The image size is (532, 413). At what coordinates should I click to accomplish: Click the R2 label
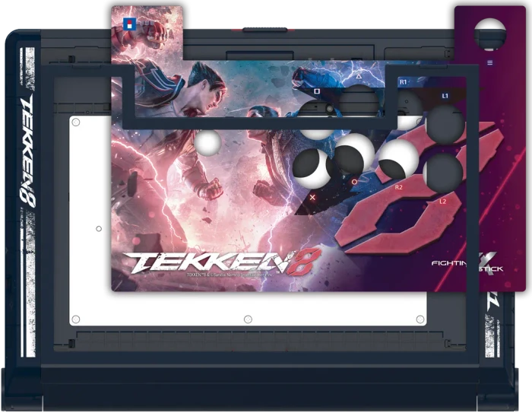point(399,187)
